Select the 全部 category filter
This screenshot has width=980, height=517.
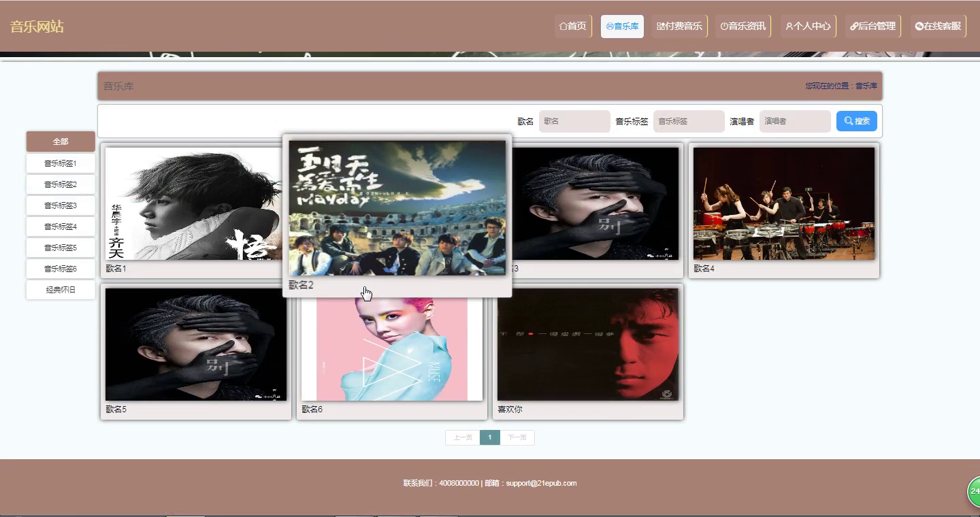click(61, 141)
